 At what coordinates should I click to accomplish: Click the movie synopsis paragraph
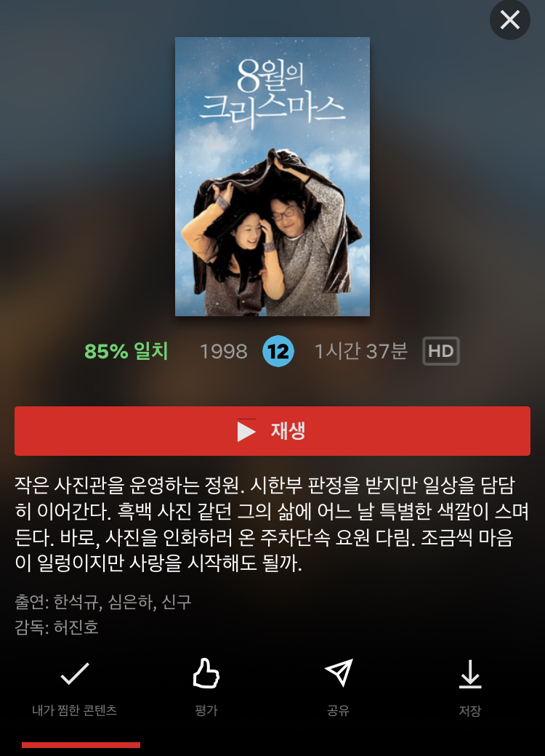(272, 524)
